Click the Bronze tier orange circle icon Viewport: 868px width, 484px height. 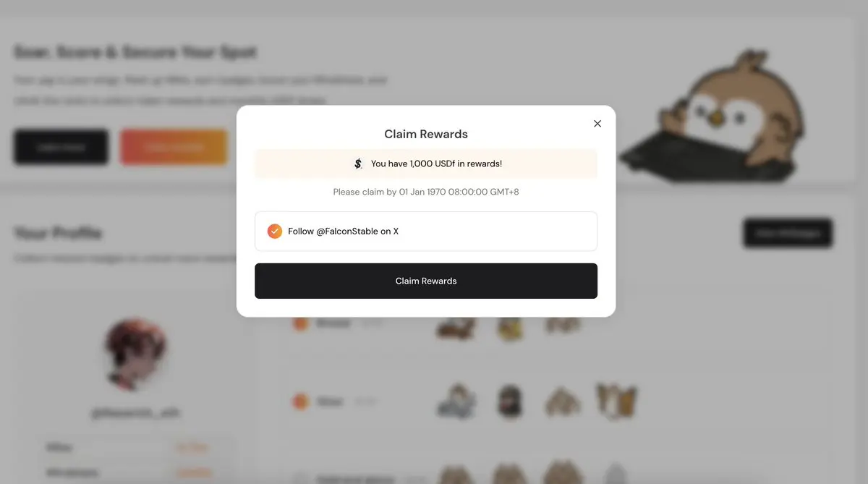pos(301,323)
